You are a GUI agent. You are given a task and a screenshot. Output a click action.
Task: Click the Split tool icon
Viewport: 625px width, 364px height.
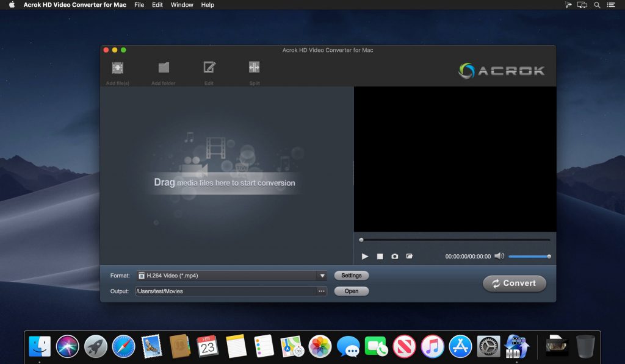coord(253,67)
